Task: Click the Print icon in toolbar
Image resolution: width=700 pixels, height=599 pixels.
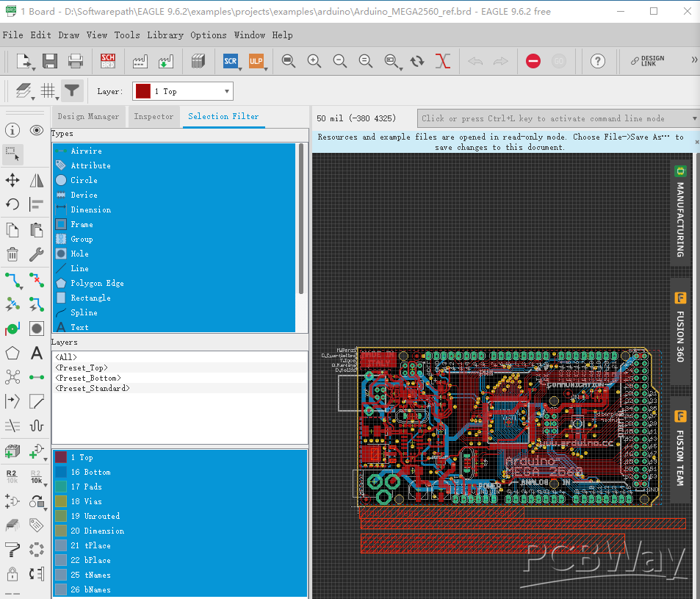Action: (76, 61)
